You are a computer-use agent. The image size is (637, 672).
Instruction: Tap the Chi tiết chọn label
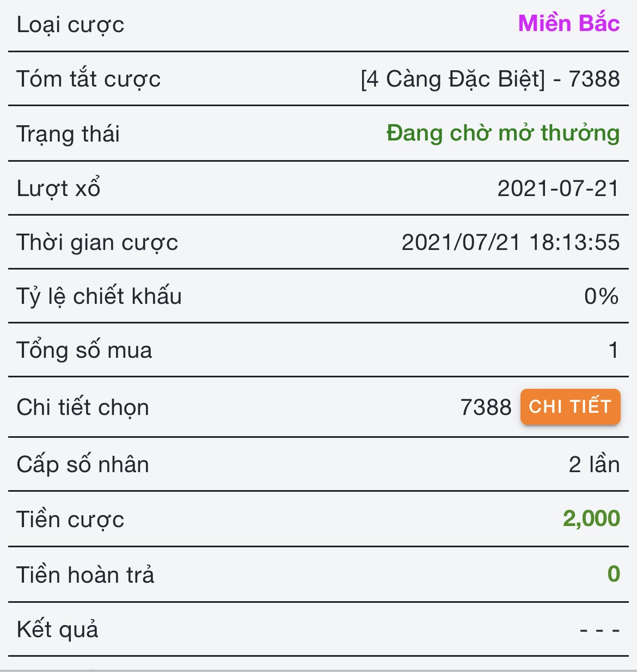click(x=82, y=407)
